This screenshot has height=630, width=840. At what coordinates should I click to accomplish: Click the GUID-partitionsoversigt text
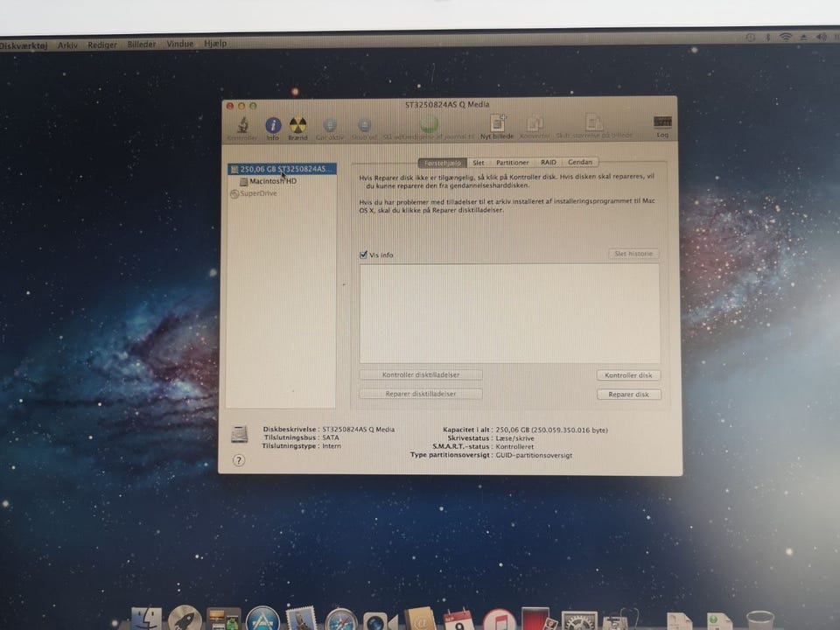point(534,455)
